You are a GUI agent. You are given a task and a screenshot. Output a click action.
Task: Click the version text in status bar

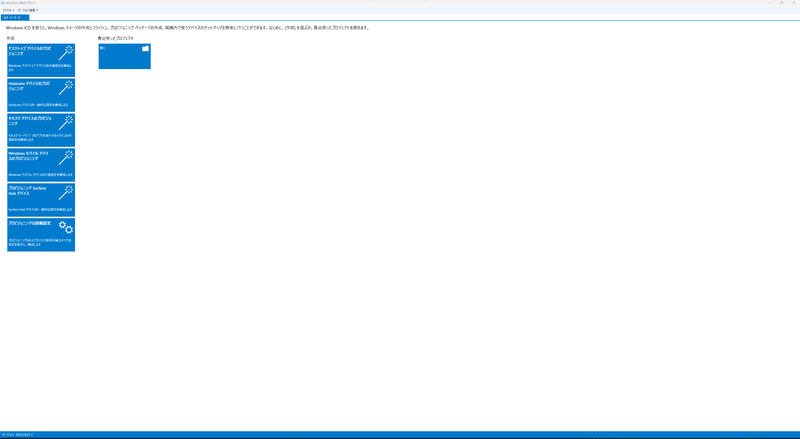[x=17, y=435]
